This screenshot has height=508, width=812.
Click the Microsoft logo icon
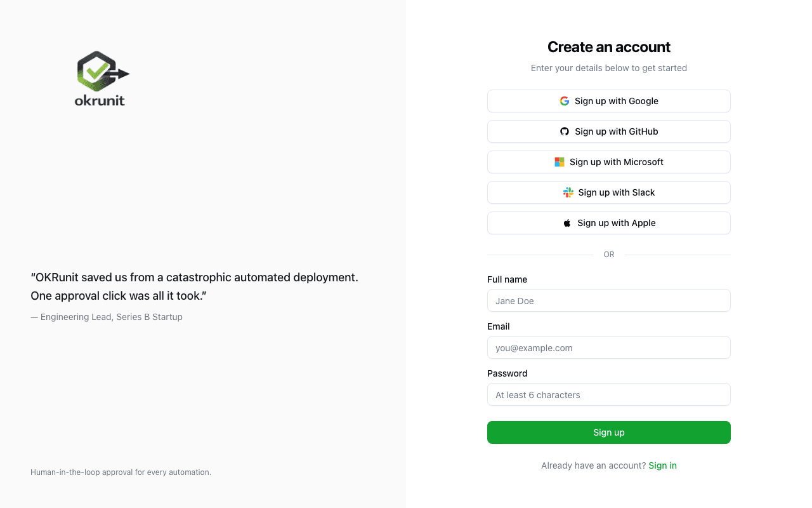tap(559, 162)
